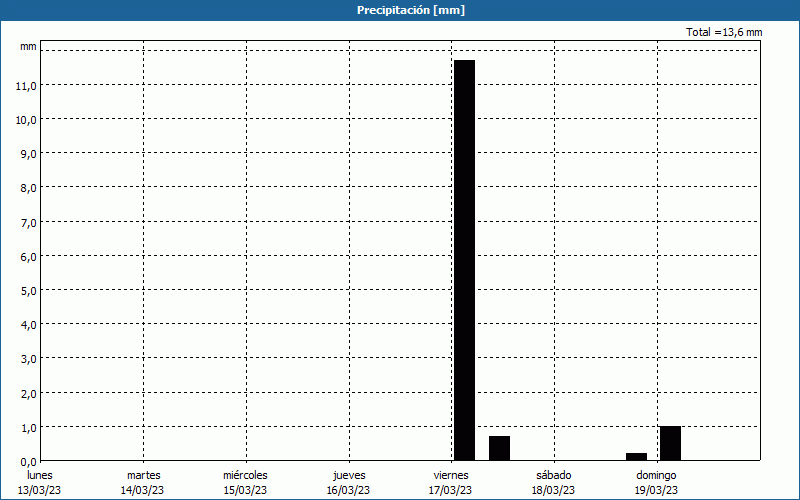This screenshot has width=800, height=500.
Task: Click the domingo bar reaching 1,0 mm
Action: pyautogui.click(x=670, y=443)
